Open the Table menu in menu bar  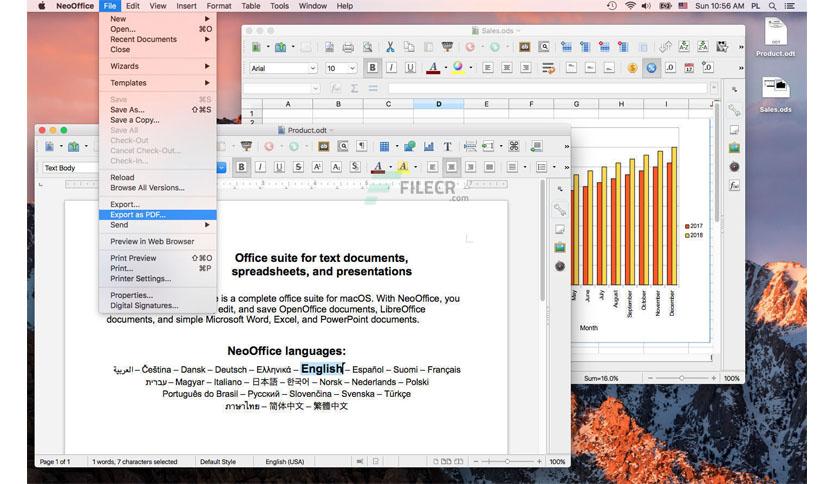251,6
